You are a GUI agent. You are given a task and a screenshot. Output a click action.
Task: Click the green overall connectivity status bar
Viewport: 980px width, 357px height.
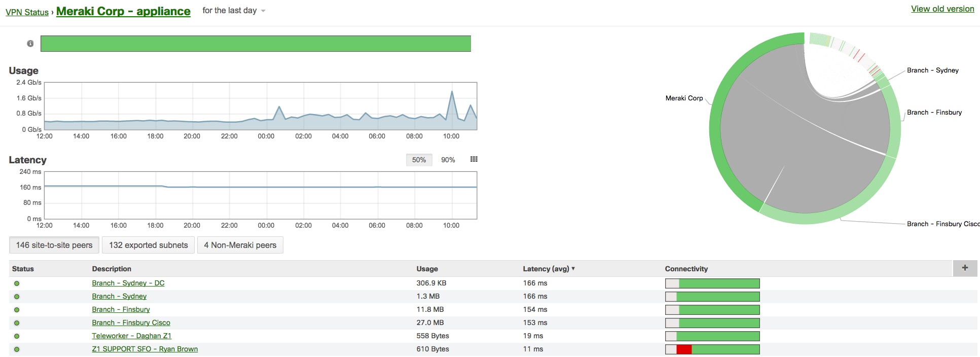pyautogui.click(x=256, y=44)
